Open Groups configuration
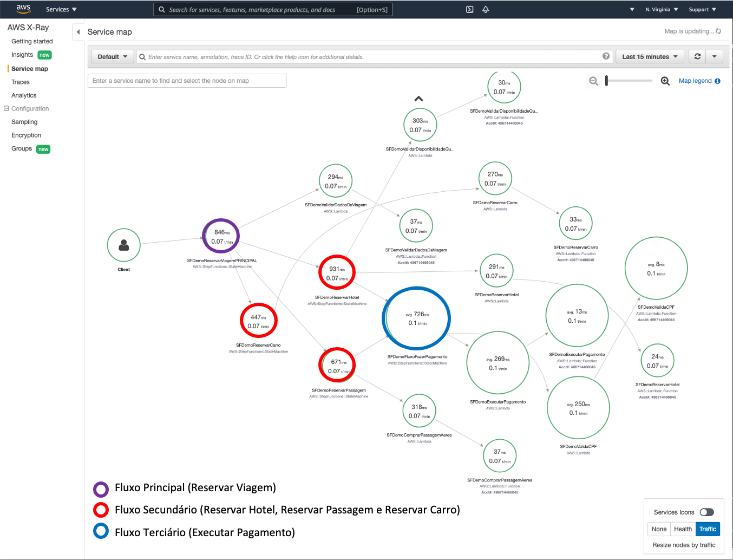The height and width of the screenshot is (560, 733). [22, 148]
